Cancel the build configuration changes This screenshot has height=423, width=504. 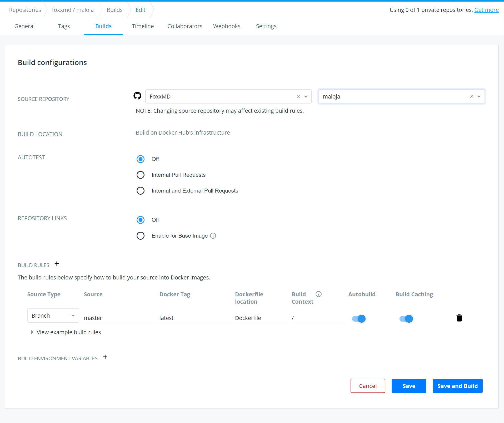[x=368, y=386]
